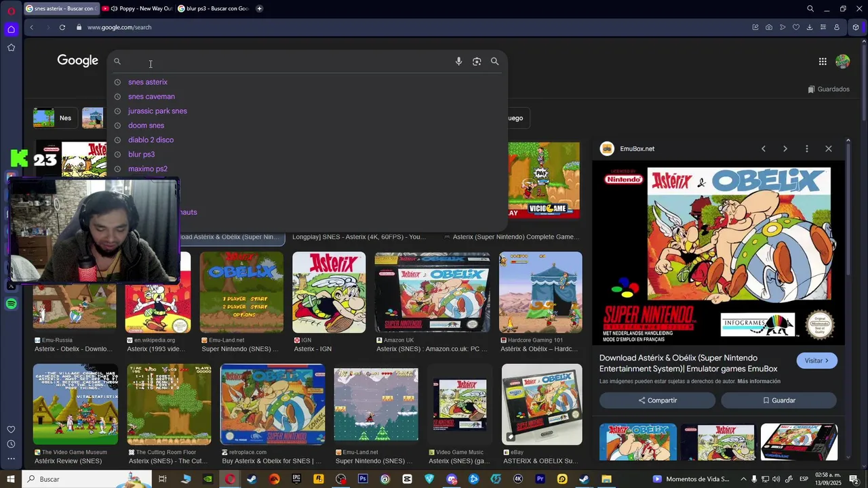Viewport: 868px width, 488px height.
Task: Pick the 'blur ps3' suggestion
Action: [x=141, y=155]
